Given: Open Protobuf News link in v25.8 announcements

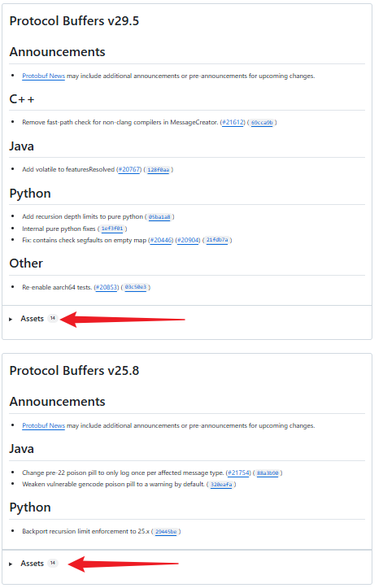Looking at the screenshot, I should point(44,425).
